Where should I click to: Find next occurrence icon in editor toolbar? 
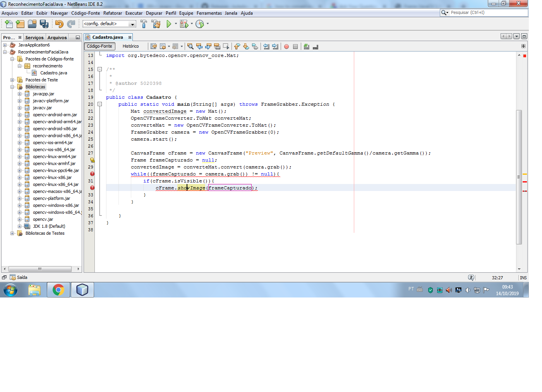coord(208,46)
